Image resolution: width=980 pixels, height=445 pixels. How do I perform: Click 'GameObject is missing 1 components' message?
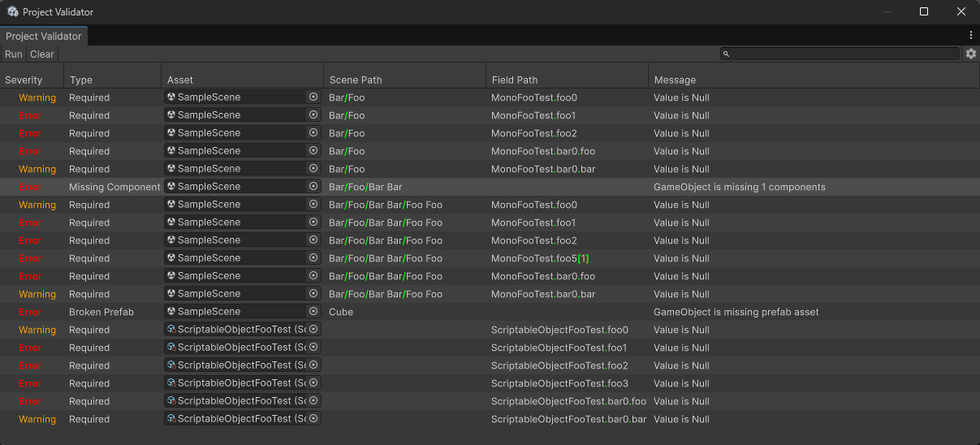coord(740,187)
